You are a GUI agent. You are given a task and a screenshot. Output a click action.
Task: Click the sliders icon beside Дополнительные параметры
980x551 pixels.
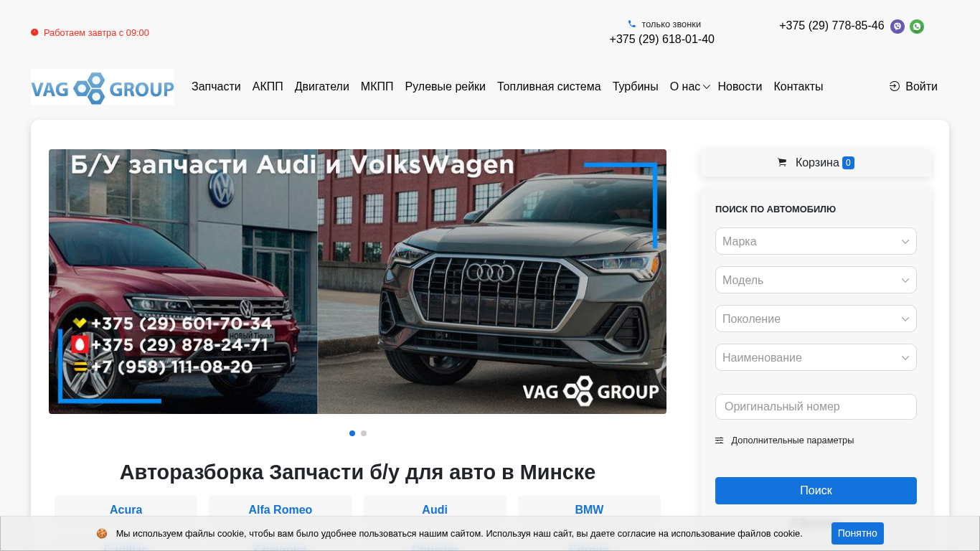720,441
